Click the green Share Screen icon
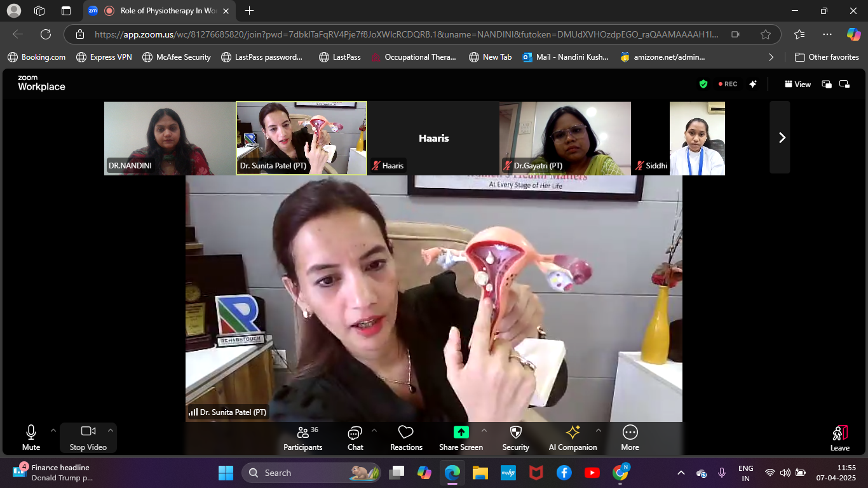 [x=461, y=432]
